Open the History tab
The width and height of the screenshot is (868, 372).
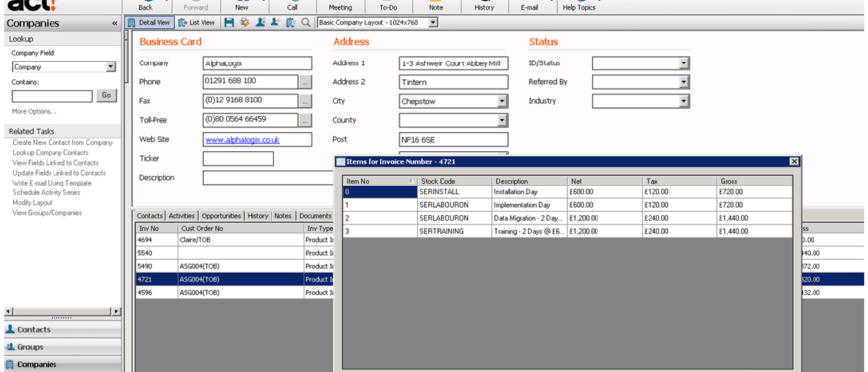click(258, 216)
